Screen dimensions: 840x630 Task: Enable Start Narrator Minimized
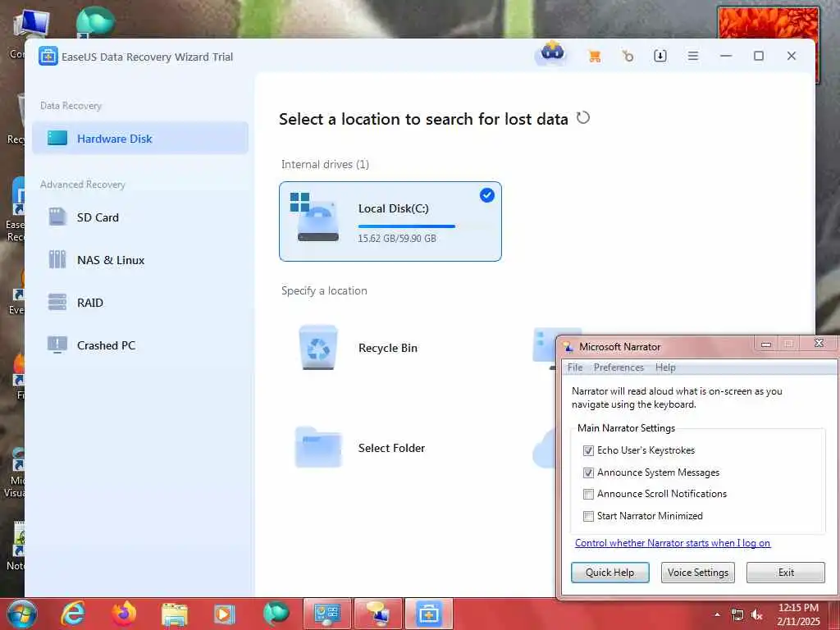(588, 516)
